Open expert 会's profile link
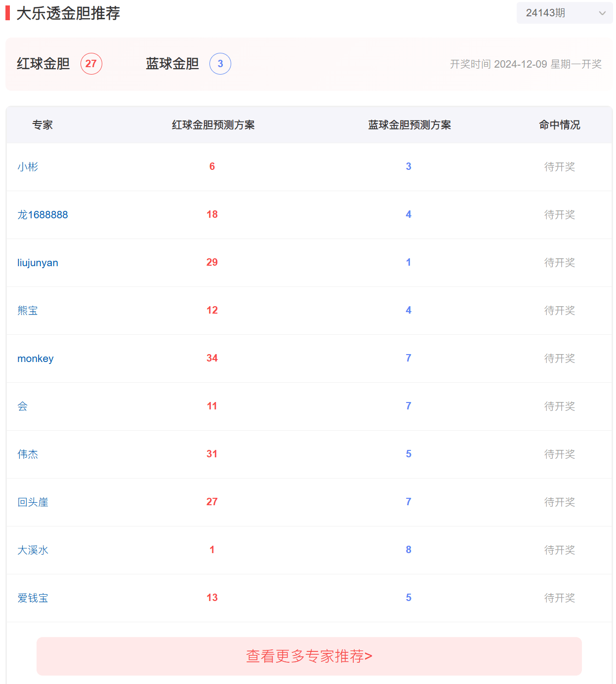 coord(23,406)
